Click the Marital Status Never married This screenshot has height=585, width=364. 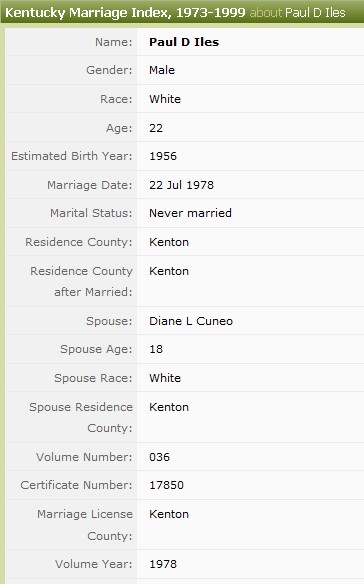(x=190, y=213)
